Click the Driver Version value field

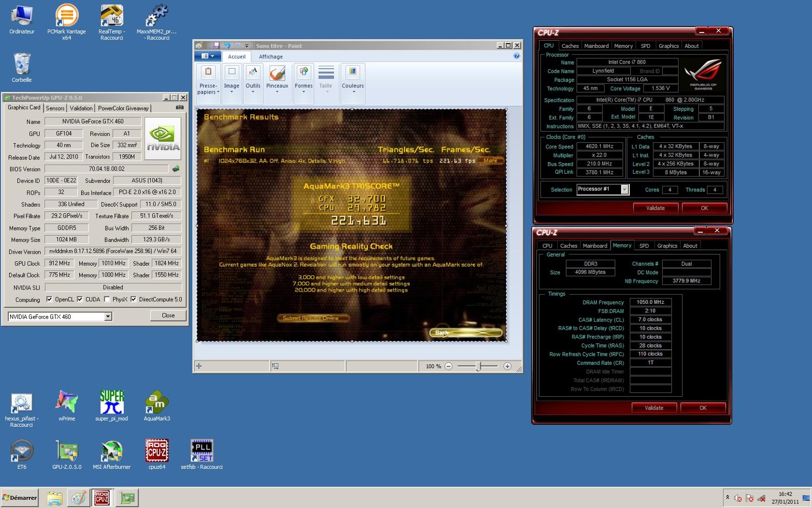pyautogui.click(x=113, y=251)
